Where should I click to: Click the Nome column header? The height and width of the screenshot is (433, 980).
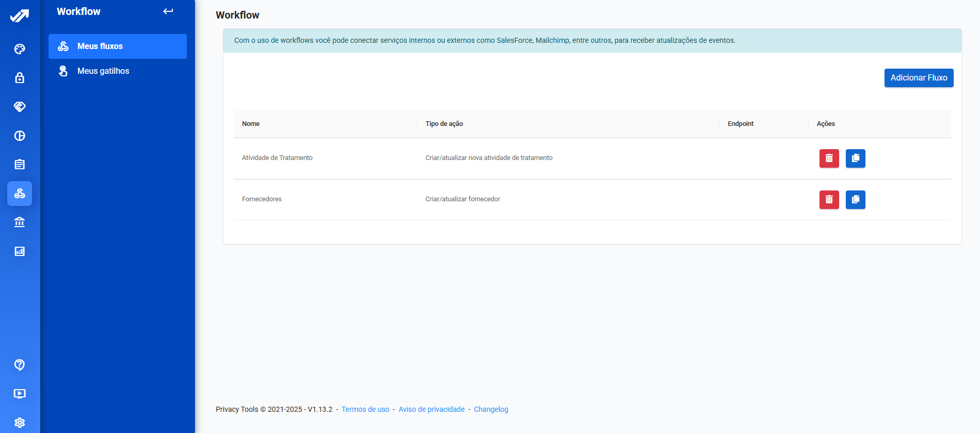[x=251, y=124]
